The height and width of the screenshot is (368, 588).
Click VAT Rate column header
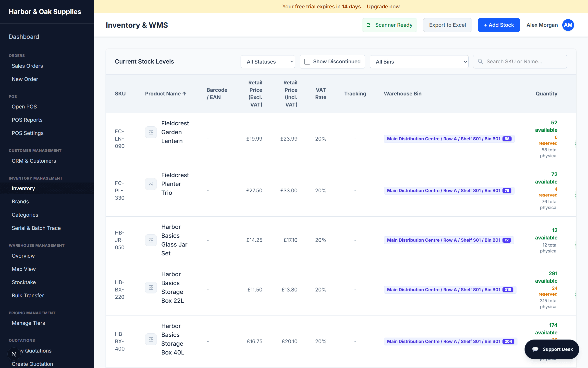tap(321, 93)
